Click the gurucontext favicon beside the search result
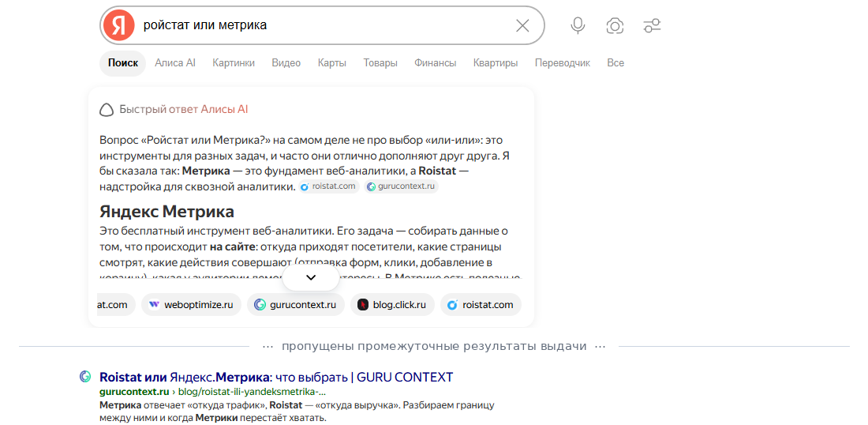Screen dimensions: 868x425 click(x=84, y=377)
